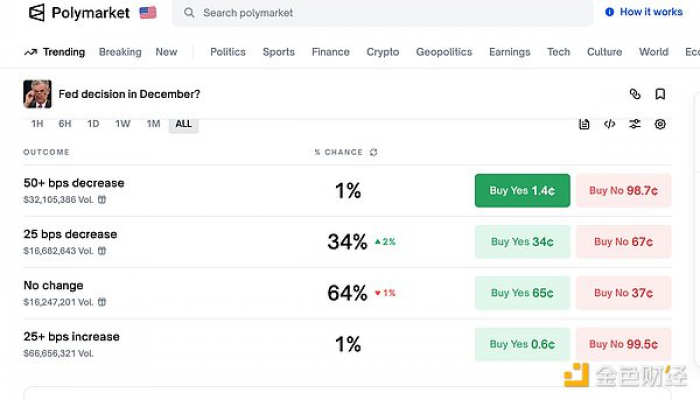This screenshot has height=400, width=700.
Task: Select the ALL time range
Action: [183, 124]
